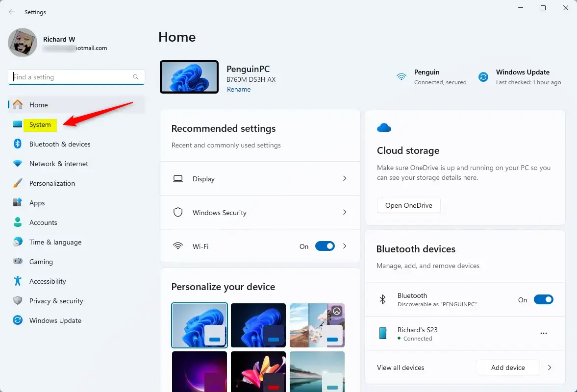Open Bluetooth & devices section
The image size is (577, 392).
(76, 144)
